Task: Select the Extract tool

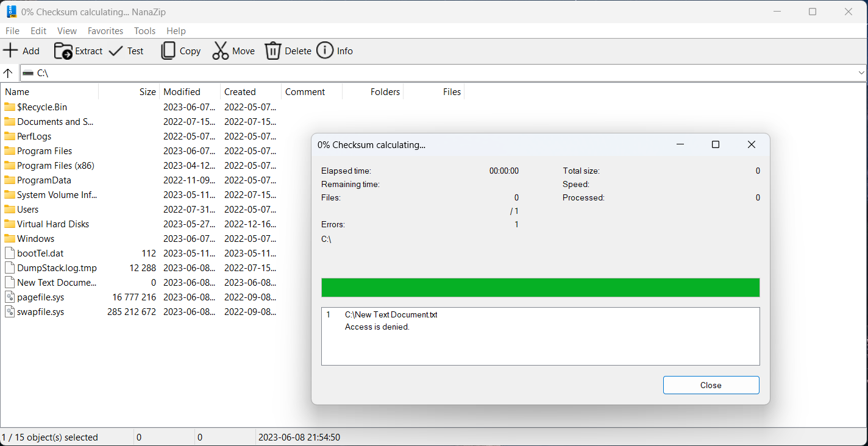Action: pyautogui.click(x=77, y=51)
